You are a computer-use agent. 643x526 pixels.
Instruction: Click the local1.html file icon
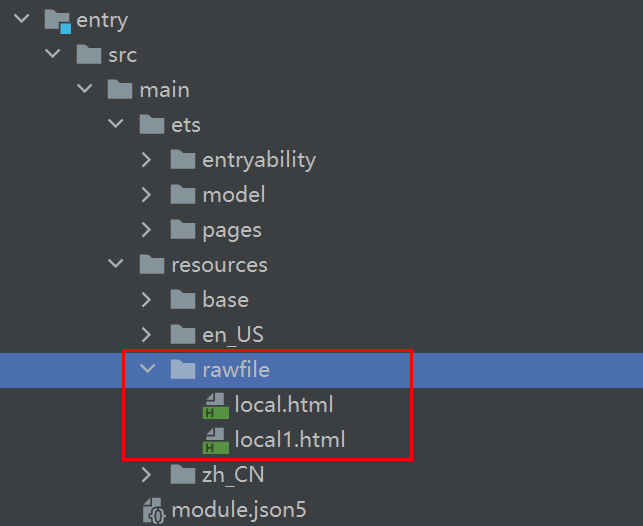tap(215, 440)
